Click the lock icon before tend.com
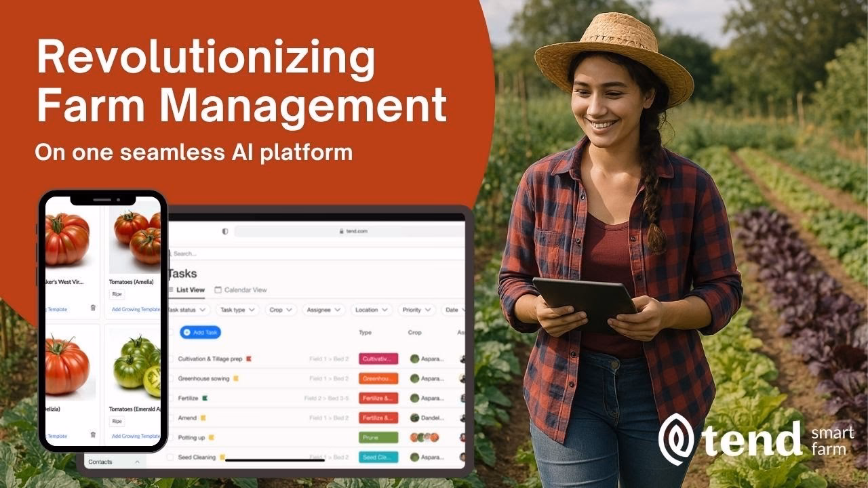Image resolution: width=868 pixels, height=488 pixels. click(342, 231)
